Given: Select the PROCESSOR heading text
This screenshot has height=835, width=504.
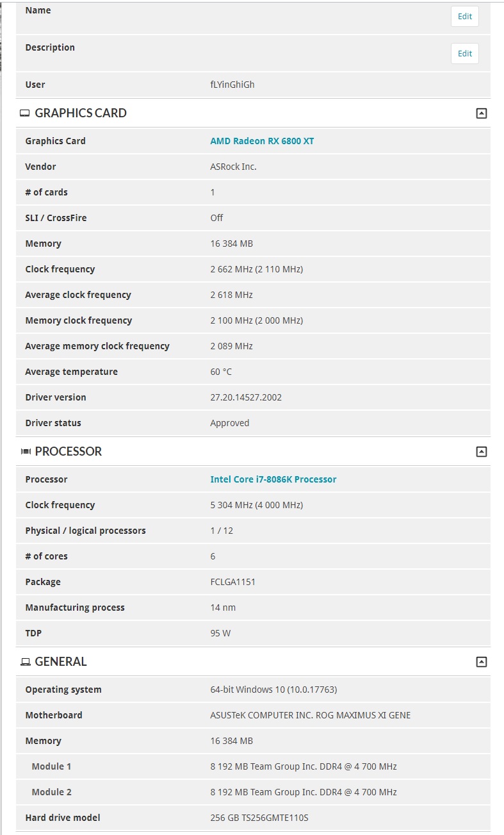Looking at the screenshot, I should tap(69, 452).
